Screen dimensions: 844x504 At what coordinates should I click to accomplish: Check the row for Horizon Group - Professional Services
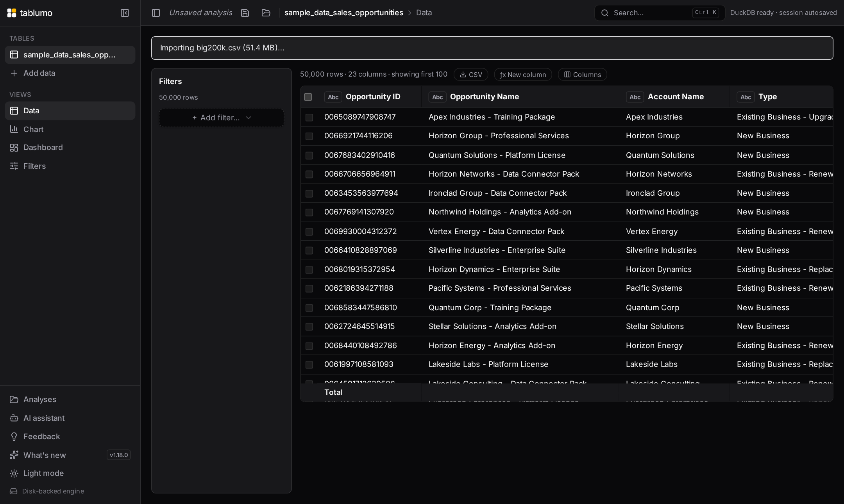coord(309,136)
